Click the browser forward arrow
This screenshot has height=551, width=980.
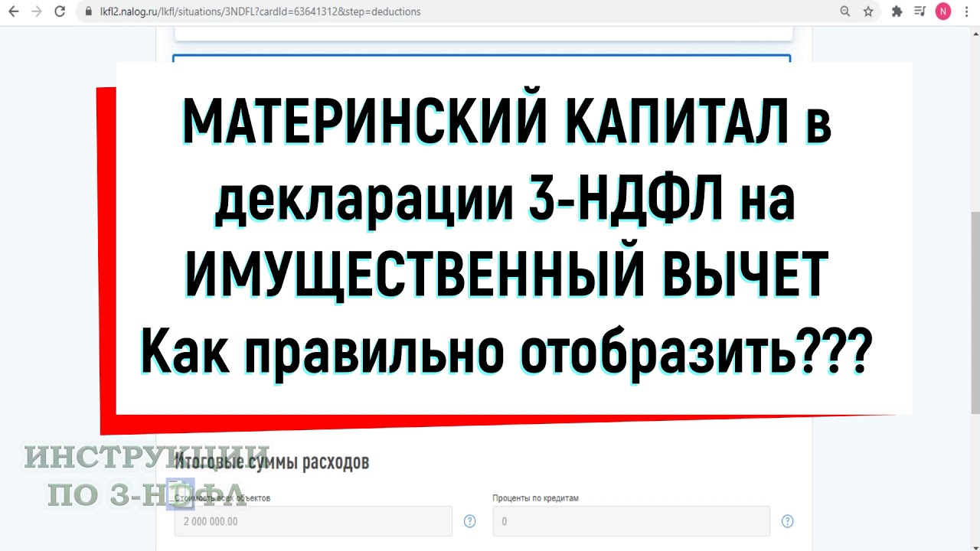(x=36, y=11)
